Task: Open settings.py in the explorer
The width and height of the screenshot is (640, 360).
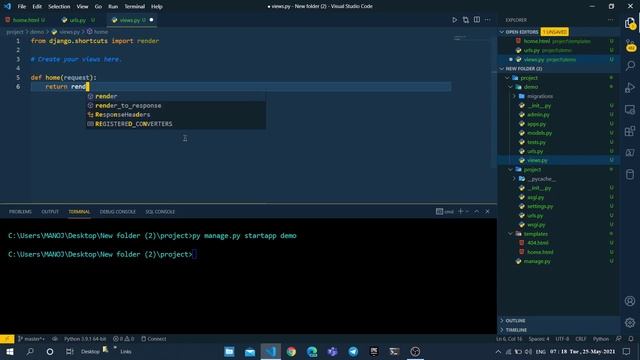Action: coord(540,207)
